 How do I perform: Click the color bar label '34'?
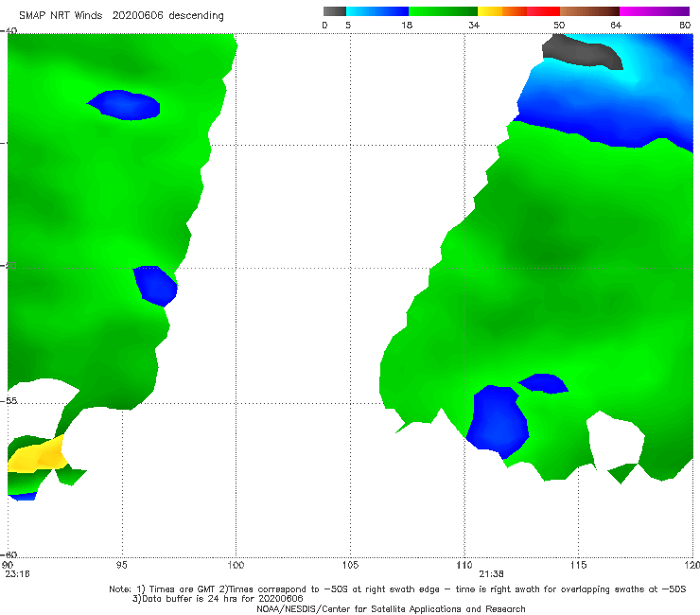(x=474, y=25)
